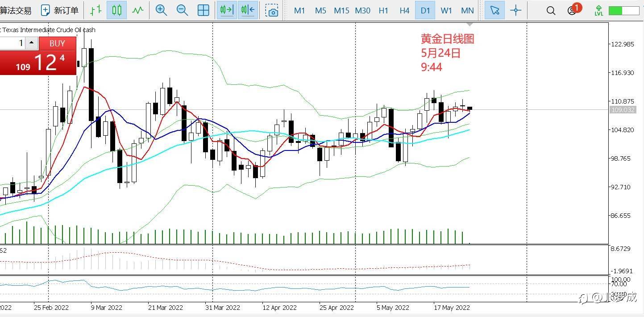Activate the cursor arrow tool
The height and width of the screenshot is (317, 644).
(x=494, y=10)
